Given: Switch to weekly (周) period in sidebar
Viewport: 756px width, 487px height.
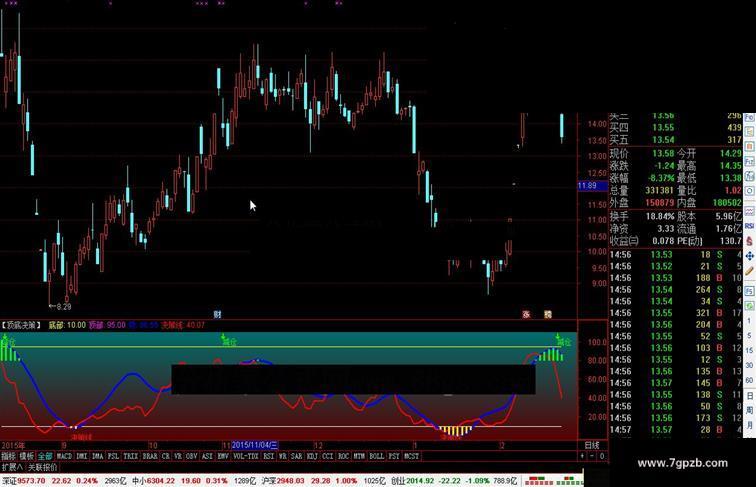Looking at the screenshot, I should click(750, 410).
